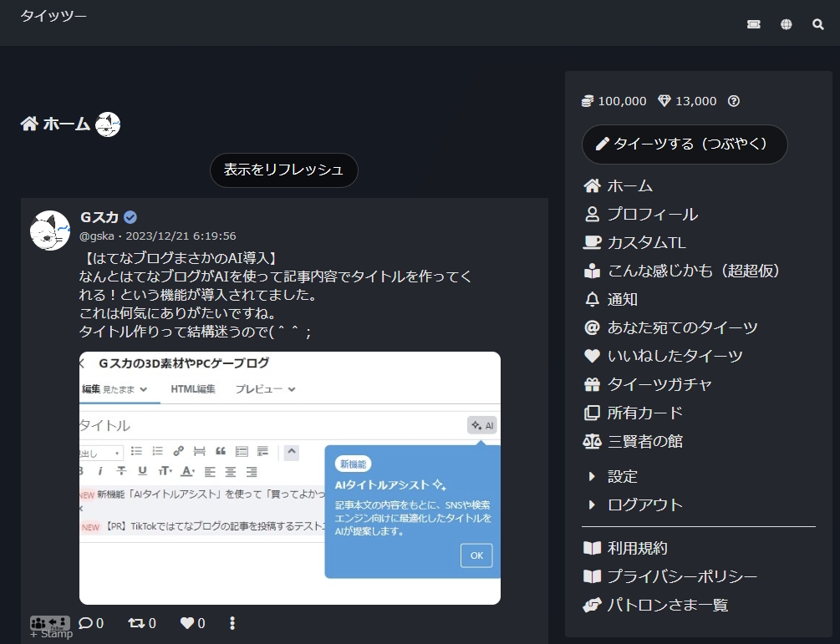Click the Gスカ username
This screenshot has height=644, width=840.
(99, 217)
